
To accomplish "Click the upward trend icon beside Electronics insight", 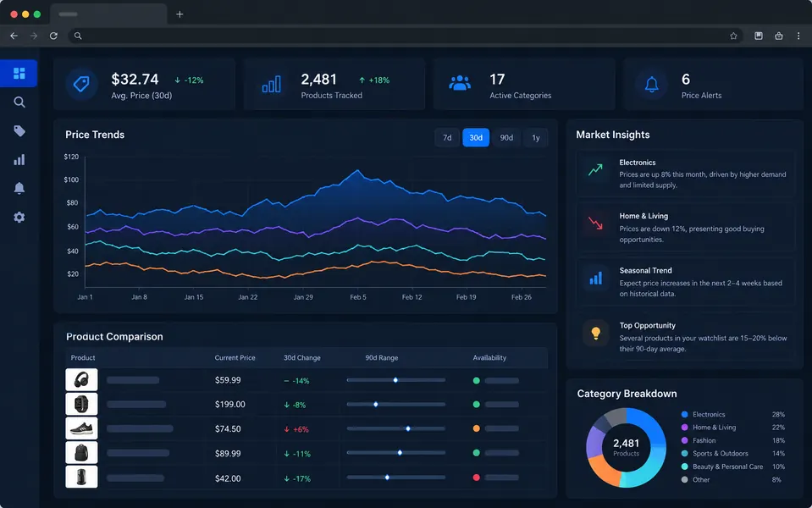I will pos(595,169).
